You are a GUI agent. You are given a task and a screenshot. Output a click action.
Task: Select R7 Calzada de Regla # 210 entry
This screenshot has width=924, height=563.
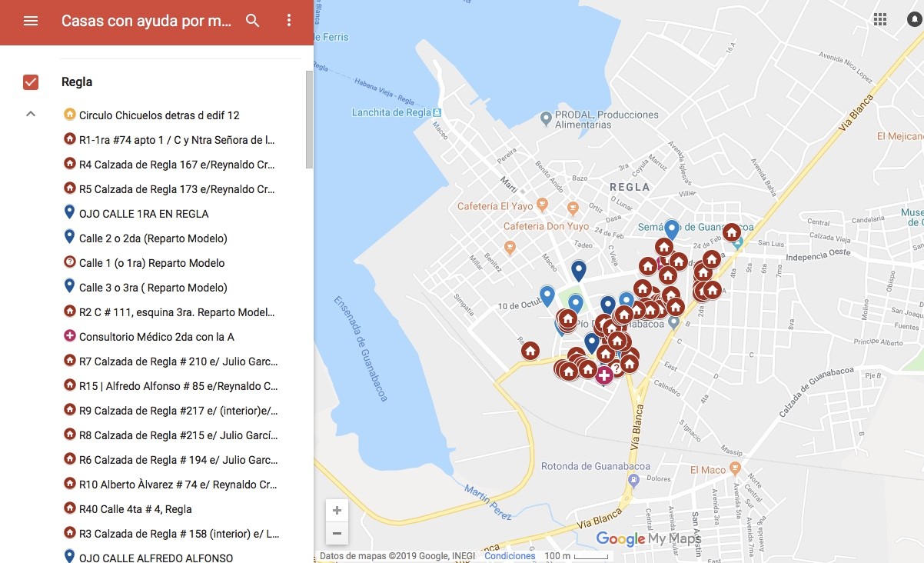[178, 361]
